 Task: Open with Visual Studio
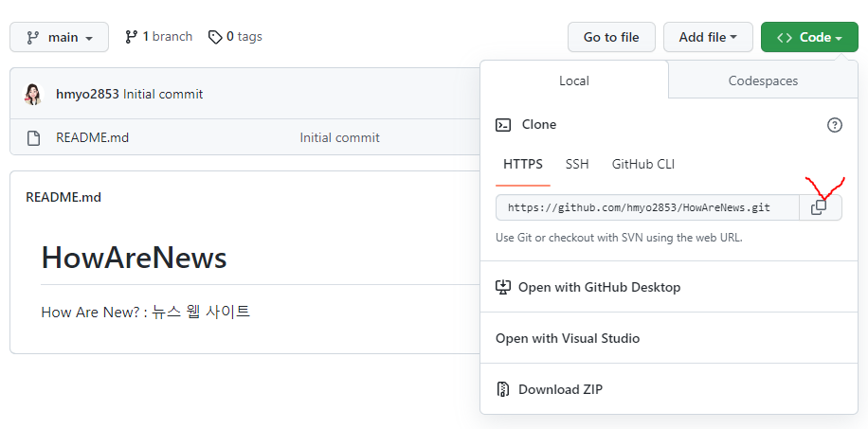tap(669, 338)
